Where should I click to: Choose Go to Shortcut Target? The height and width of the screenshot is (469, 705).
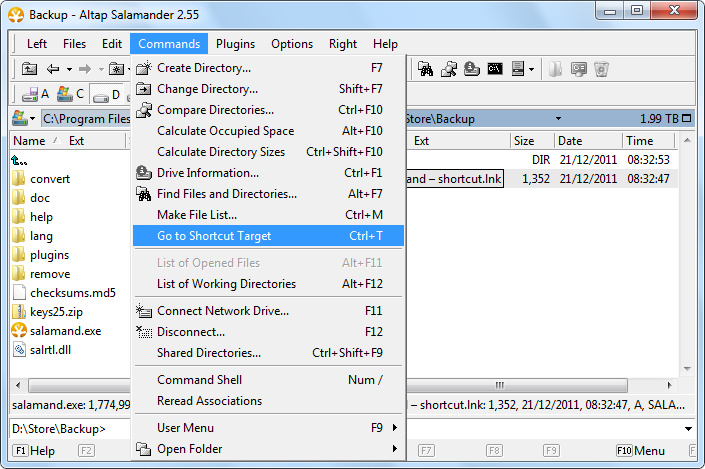pyautogui.click(x=268, y=236)
